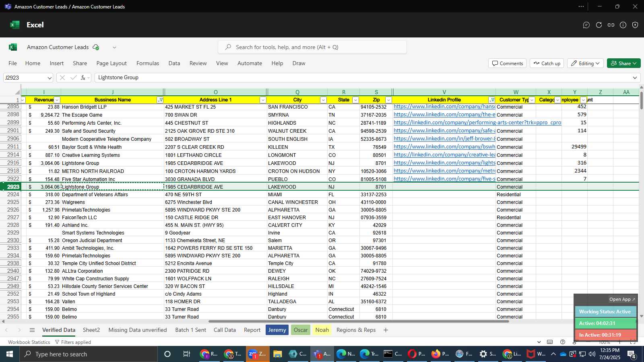Open Task View on taskbar

pos(187,354)
